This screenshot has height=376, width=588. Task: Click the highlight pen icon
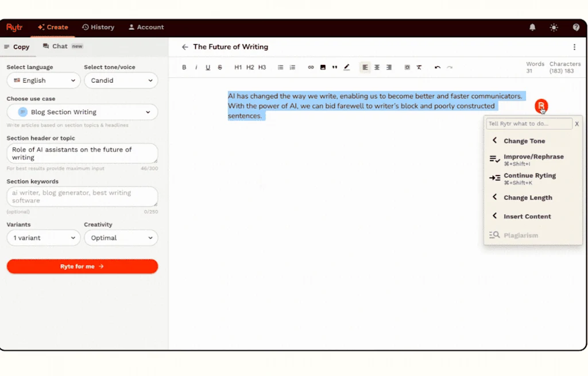coord(346,67)
